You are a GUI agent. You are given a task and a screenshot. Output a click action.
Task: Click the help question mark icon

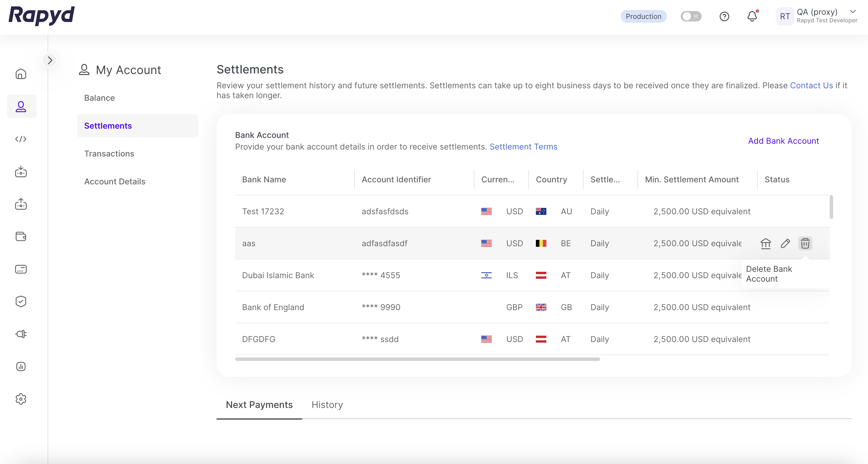click(724, 16)
